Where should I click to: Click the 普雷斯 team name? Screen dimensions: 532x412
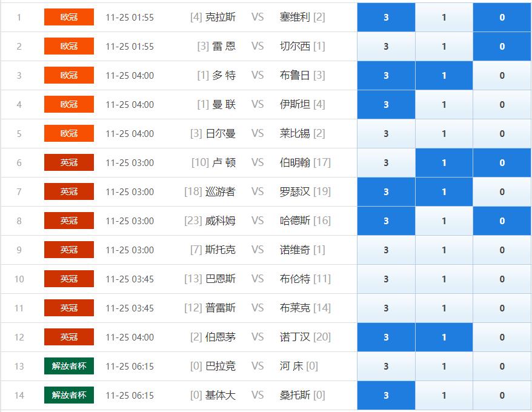[221, 308]
